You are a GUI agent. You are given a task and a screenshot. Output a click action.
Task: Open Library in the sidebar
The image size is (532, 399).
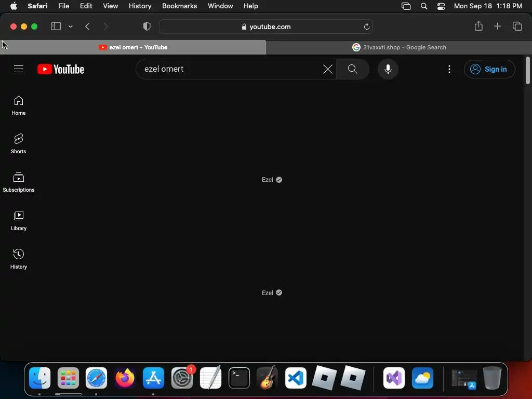tap(19, 221)
